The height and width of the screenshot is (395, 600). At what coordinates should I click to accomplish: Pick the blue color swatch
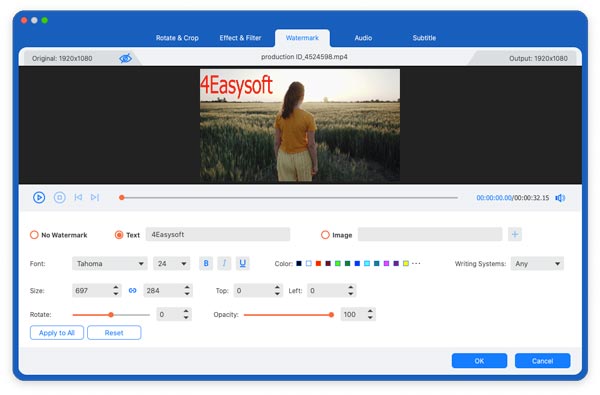pos(357,263)
